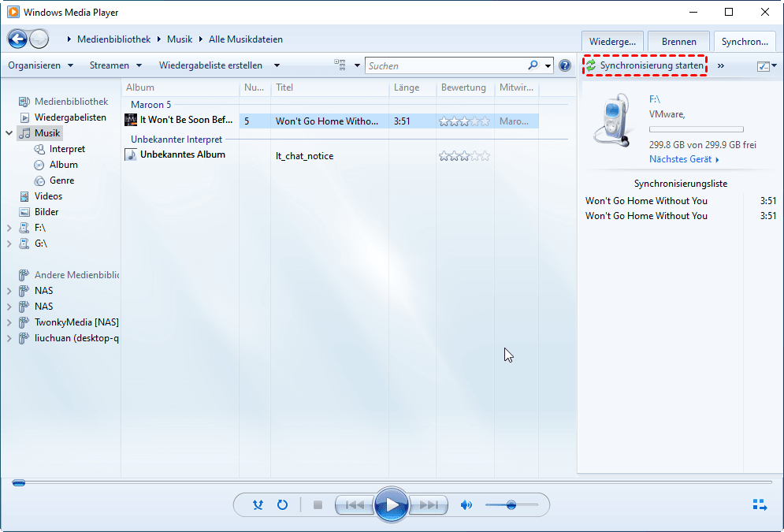This screenshot has width=784, height=532.
Task: Click the seek bar handle
Action: (18, 483)
